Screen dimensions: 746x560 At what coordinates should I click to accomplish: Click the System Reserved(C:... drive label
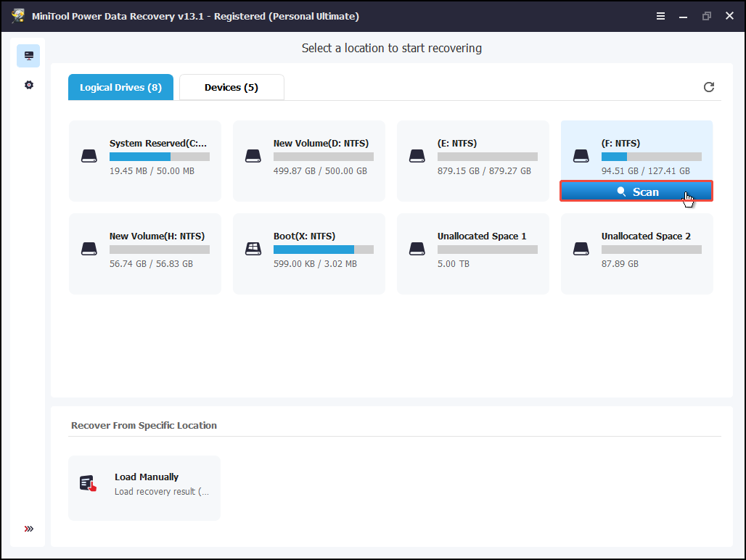click(158, 143)
